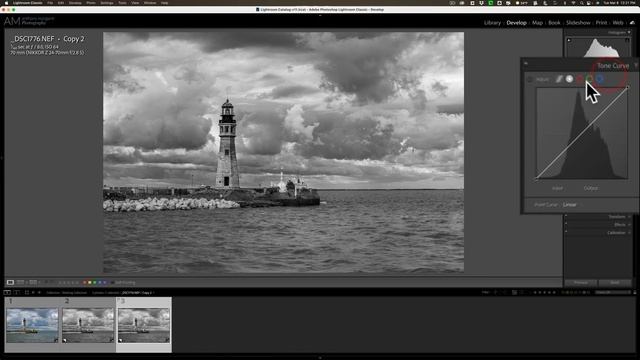Click the cloud sync status icon

(632, 23)
